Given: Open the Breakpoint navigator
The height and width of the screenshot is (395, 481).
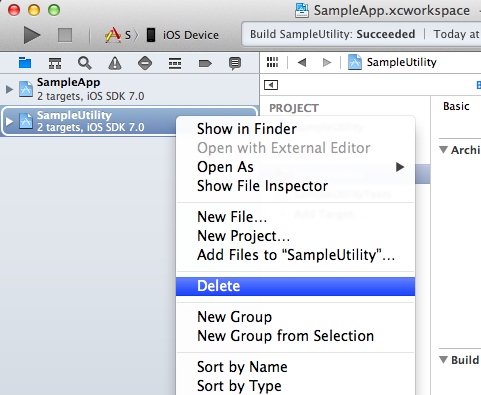Looking at the screenshot, I should coord(205,63).
